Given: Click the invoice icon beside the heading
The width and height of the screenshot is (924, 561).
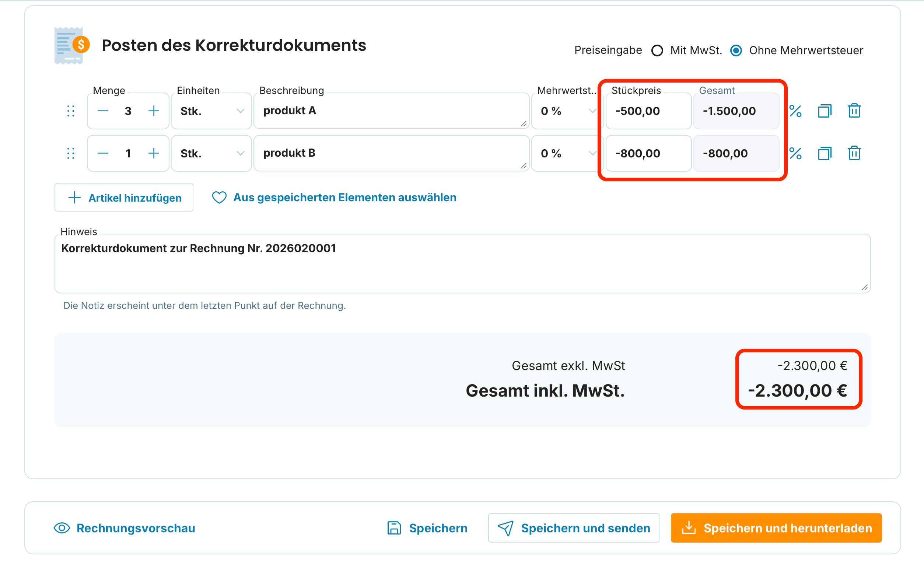Looking at the screenshot, I should 72,45.
